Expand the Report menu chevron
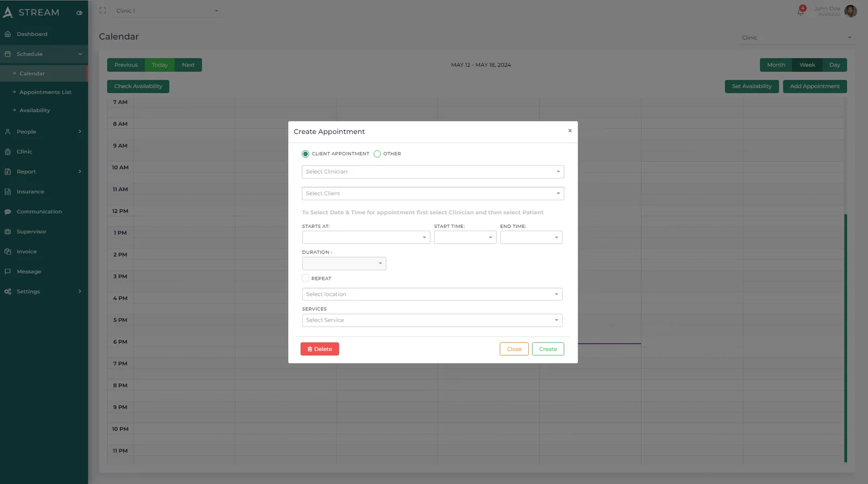The width and height of the screenshot is (868, 484). click(80, 172)
